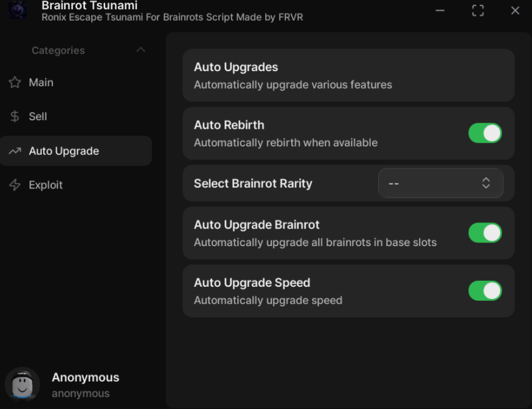Click the Auto Upgrades header card
This screenshot has height=409, width=532.
[x=348, y=75]
